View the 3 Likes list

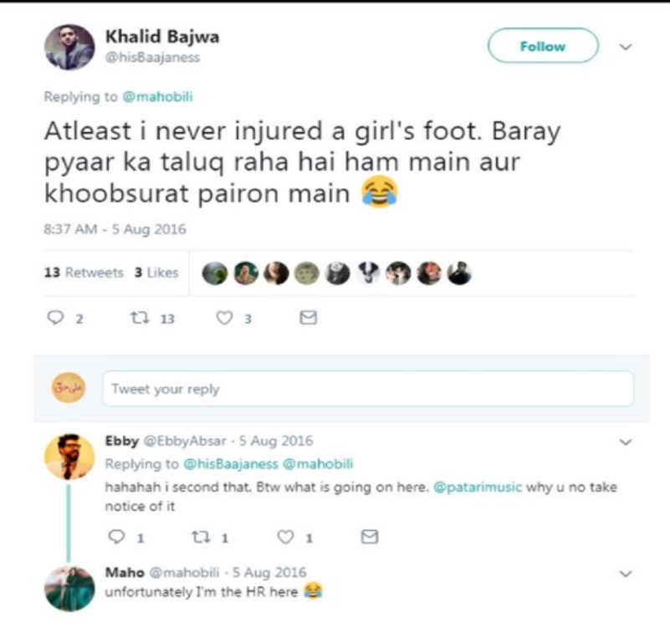coord(156,273)
